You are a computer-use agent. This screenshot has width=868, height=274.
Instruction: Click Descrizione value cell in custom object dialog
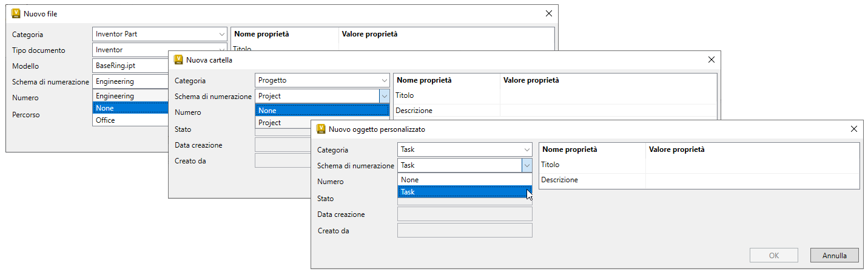click(x=752, y=180)
